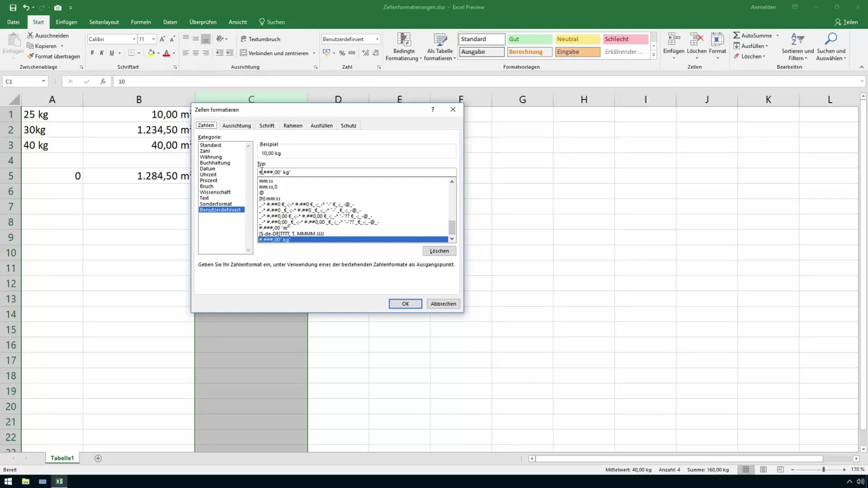The image size is (868, 488).
Task: Open the borders icon
Action: click(x=131, y=53)
